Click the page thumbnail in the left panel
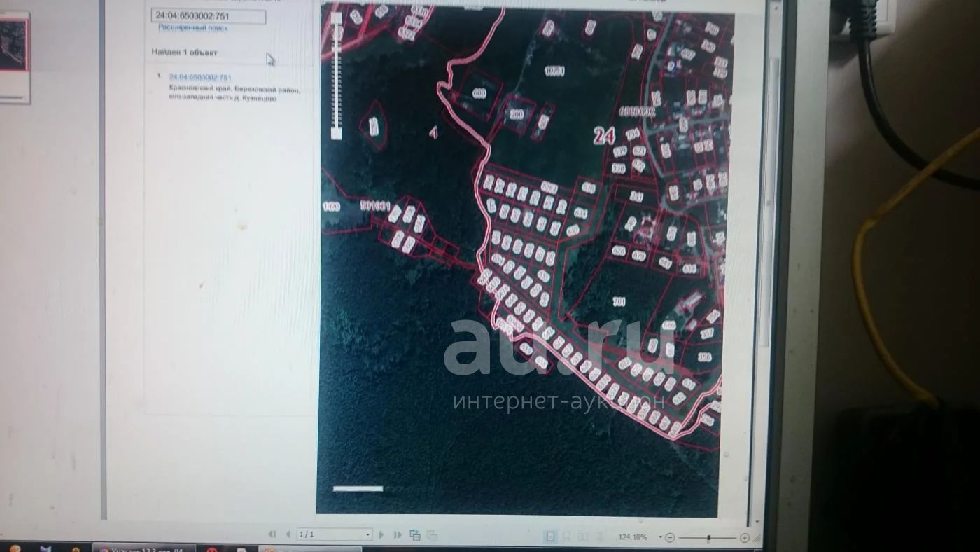Viewport: 980px width, 552px height. coord(13,57)
